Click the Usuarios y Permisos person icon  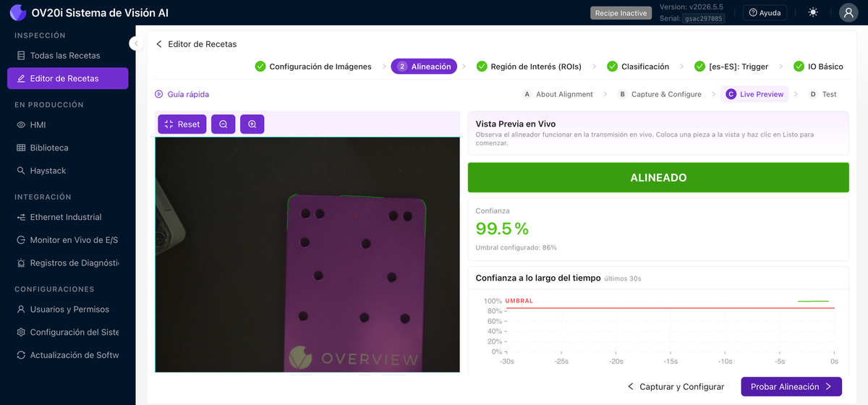click(21, 310)
